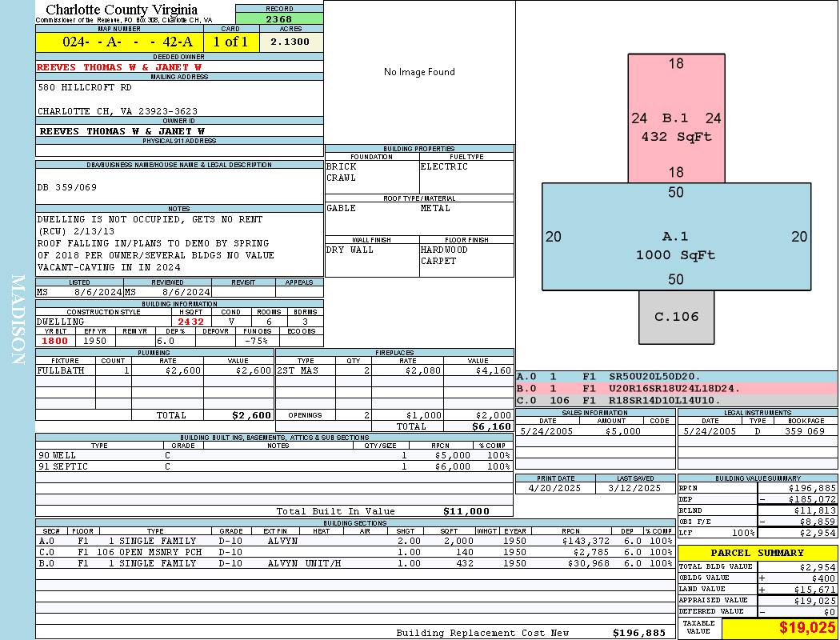
Task: Click effective year 1950 in building information
Action: [x=95, y=341]
